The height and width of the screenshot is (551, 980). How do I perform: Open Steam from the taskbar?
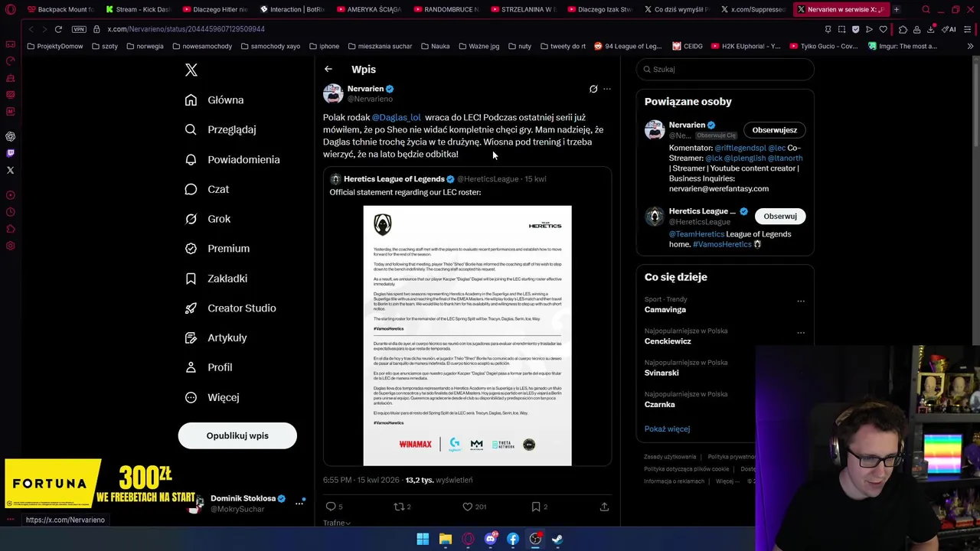click(x=557, y=539)
